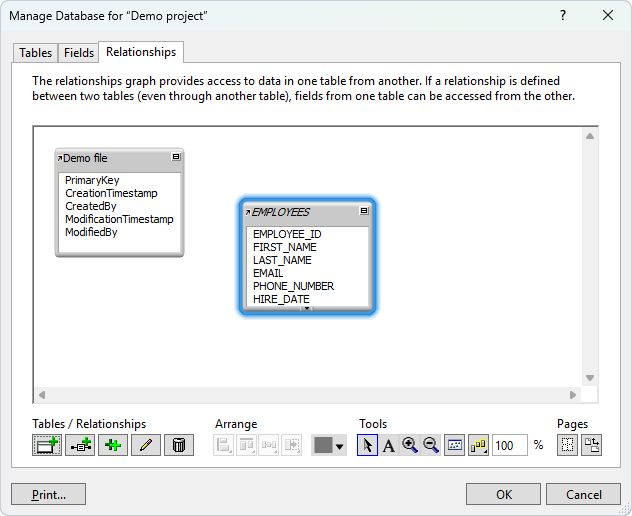Click the Edit (pencil) icon
The image size is (632, 516).
click(146, 445)
